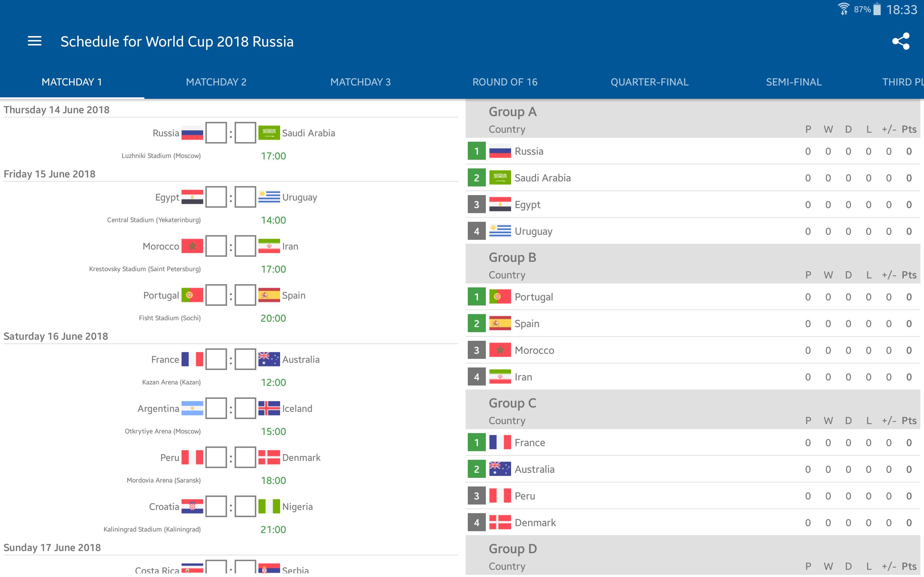Click Saudi Arabia flag icon schedule
The image size is (924, 577).
pos(269,132)
